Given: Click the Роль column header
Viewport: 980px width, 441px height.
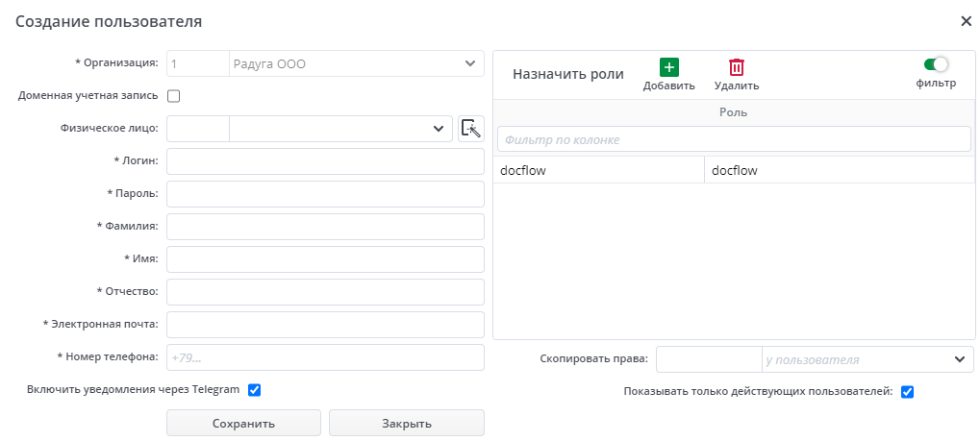Looking at the screenshot, I should (734, 112).
